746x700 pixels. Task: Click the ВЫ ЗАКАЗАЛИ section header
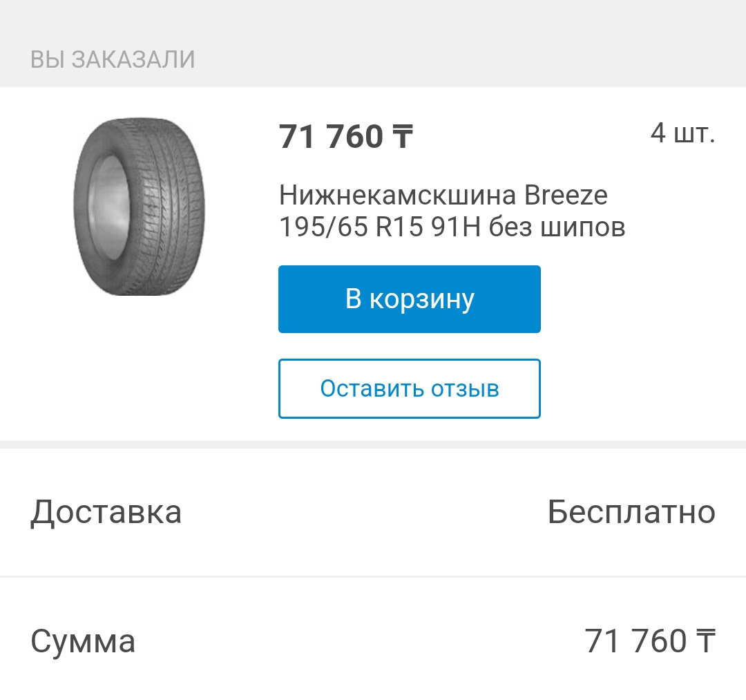point(113,59)
